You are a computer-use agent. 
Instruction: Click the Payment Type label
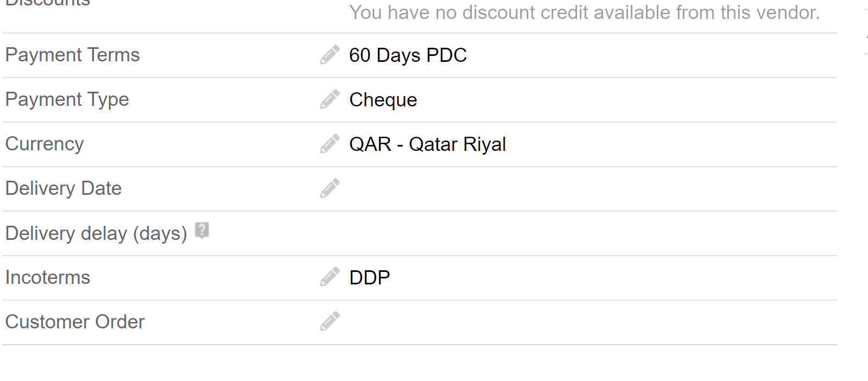pos(67,99)
